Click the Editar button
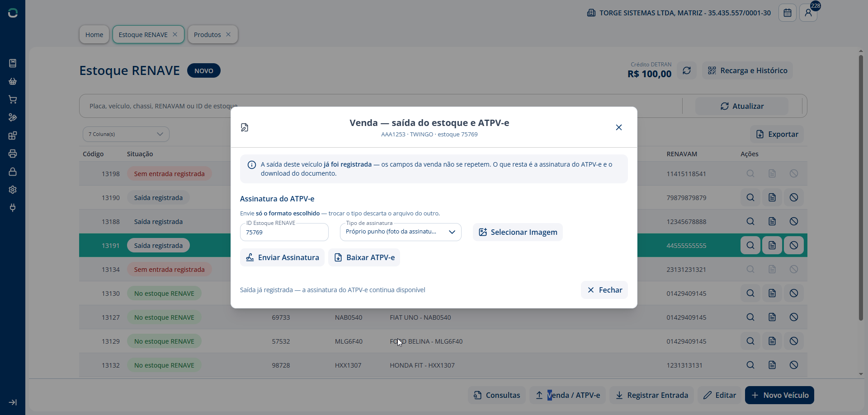Screen dimensions: 868x415 (719, 395)
